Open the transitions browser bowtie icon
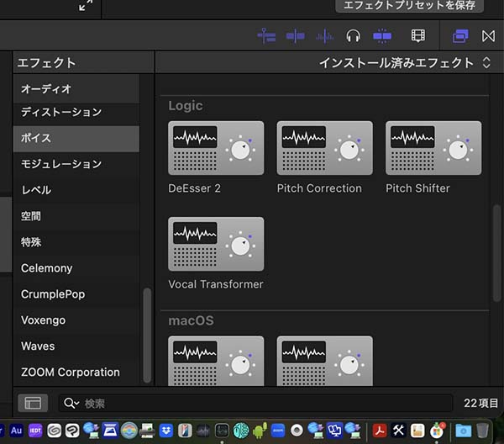Screen dimensions: 504x444 tap(488, 36)
